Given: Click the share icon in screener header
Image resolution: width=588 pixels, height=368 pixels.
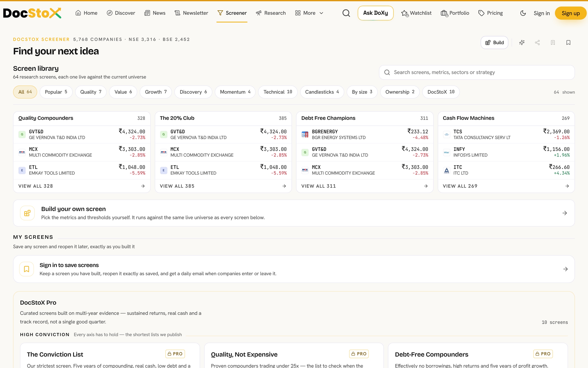Looking at the screenshot, I should coord(537,43).
